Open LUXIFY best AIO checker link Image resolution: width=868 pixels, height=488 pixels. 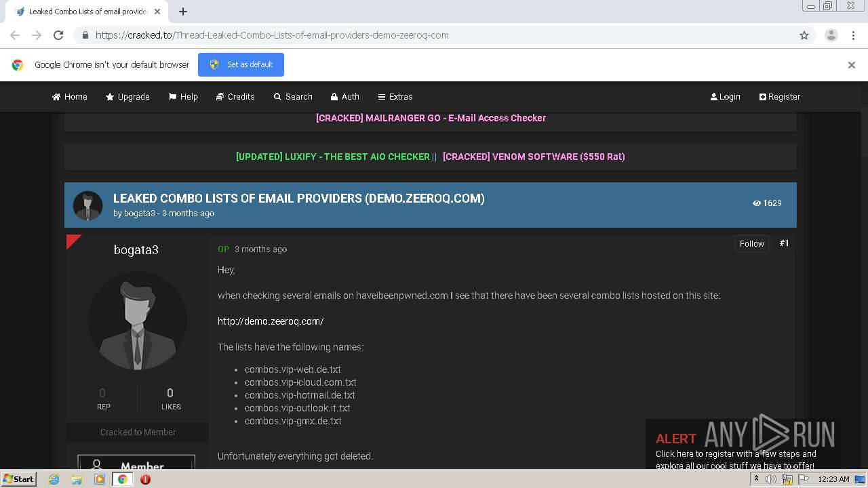coord(333,157)
